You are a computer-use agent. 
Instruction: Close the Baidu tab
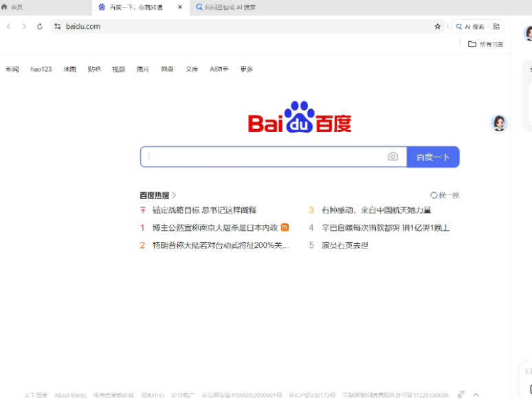[180, 7]
